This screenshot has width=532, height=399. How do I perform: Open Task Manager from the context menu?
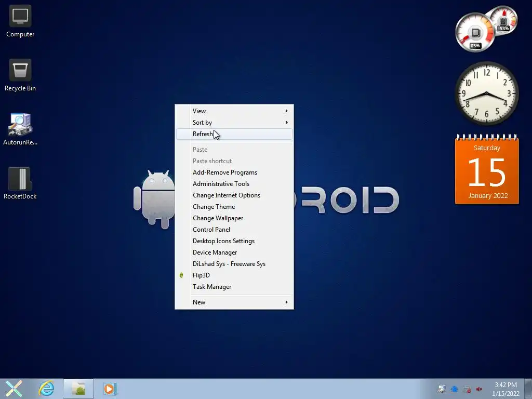pos(234,287)
